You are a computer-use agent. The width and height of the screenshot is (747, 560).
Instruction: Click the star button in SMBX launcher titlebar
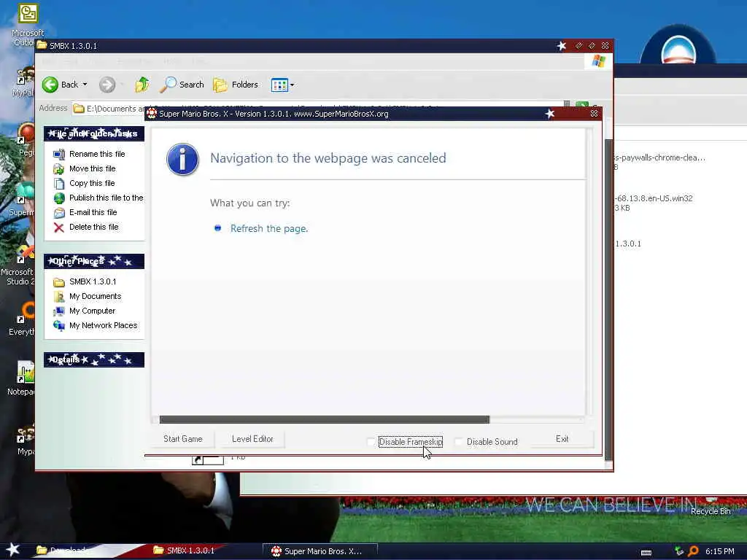click(550, 114)
